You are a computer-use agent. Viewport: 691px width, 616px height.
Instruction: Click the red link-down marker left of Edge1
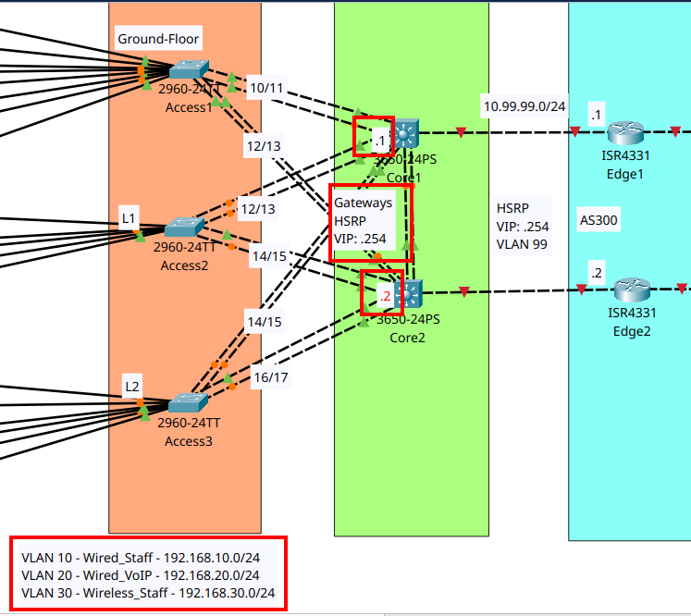(x=574, y=131)
